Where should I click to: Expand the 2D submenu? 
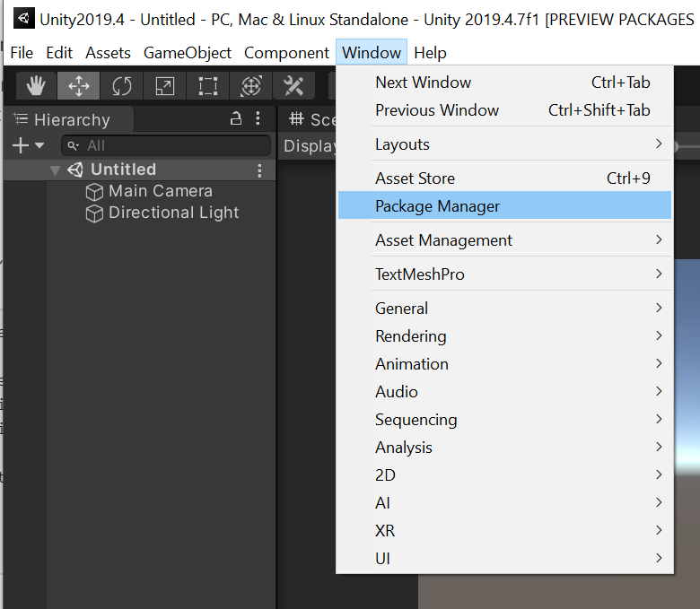click(x=504, y=475)
